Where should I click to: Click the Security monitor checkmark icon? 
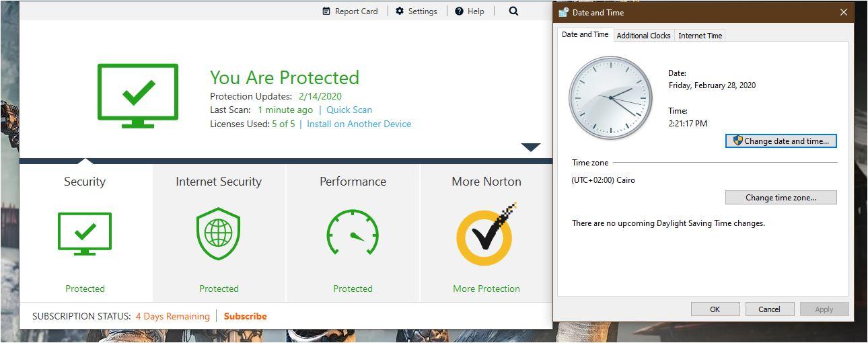point(85,233)
